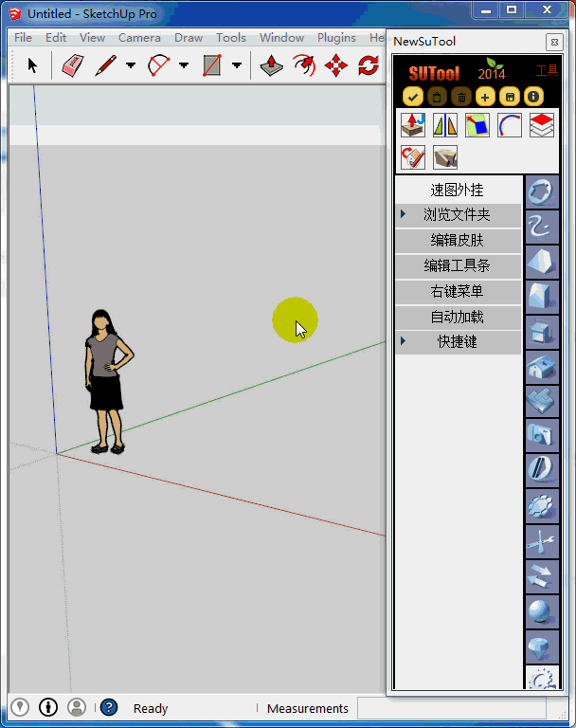Select the colored face map icon
Viewport: 576px width, 728px height.
pos(477,125)
